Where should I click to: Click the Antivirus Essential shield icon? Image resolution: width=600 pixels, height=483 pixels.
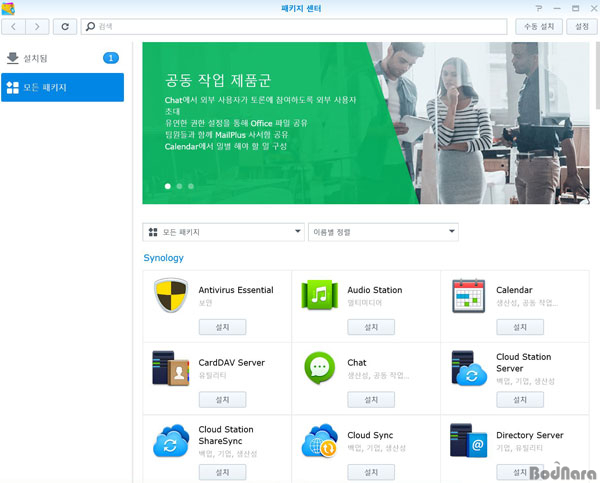pyautogui.click(x=171, y=295)
